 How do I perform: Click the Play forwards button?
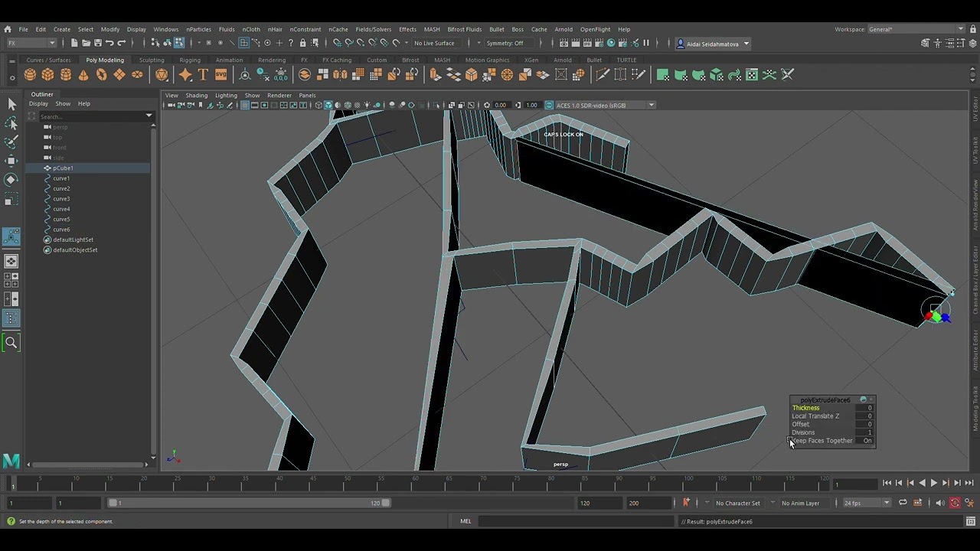point(933,483)
